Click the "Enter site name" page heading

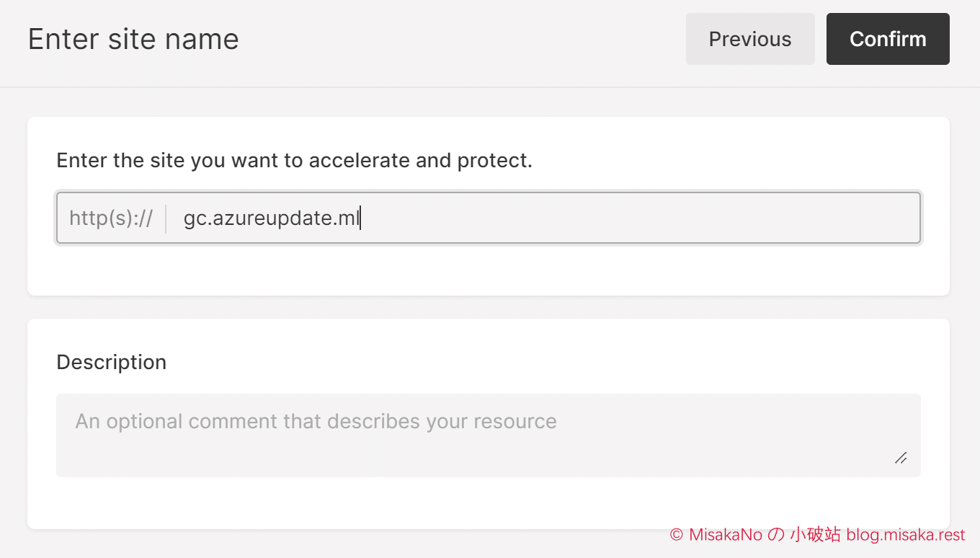click(133, 39)
